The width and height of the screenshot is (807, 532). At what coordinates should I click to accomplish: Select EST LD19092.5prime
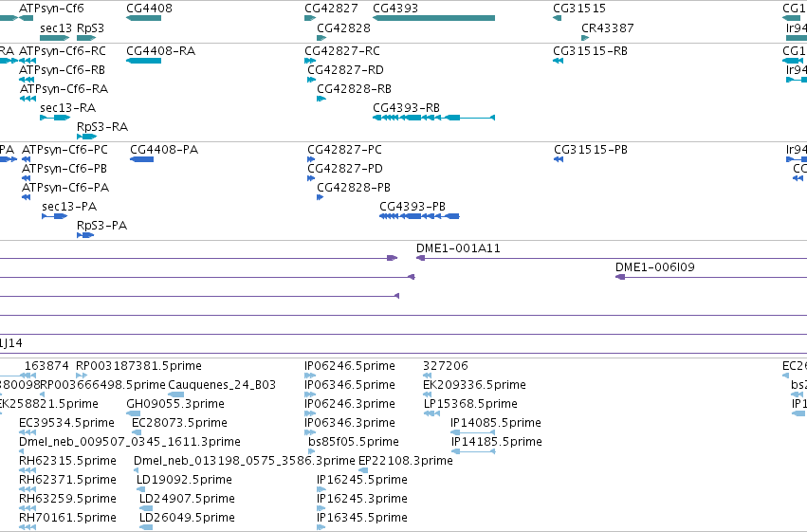(184, 480)
